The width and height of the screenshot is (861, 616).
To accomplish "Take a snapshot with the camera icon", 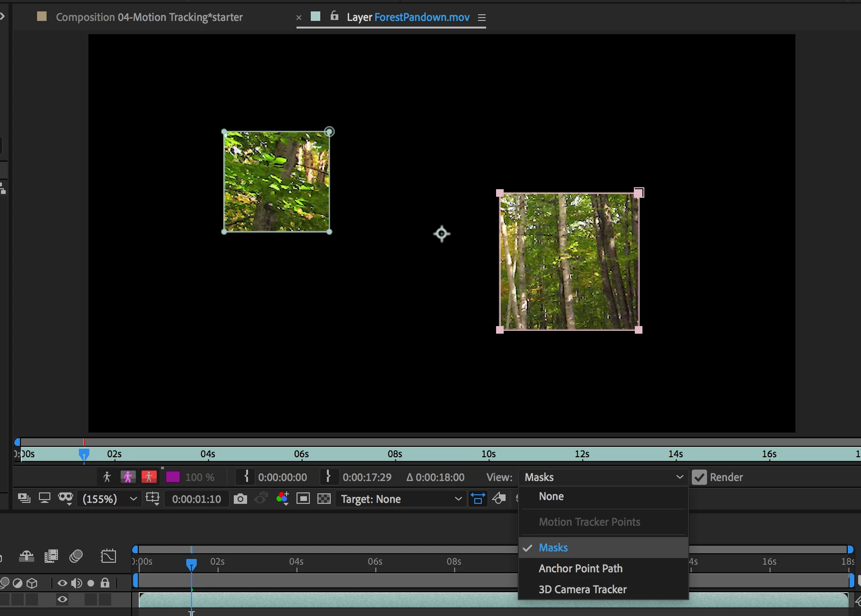I will click(240, 499).
